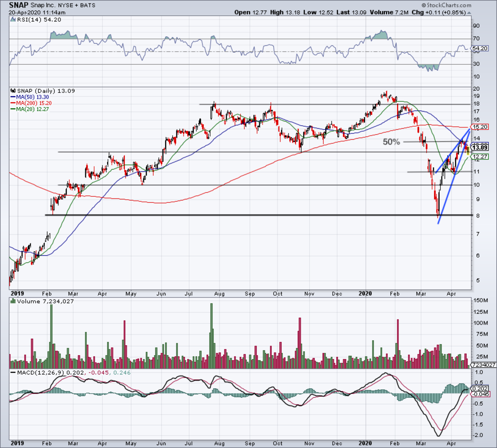Click the 15.20 red price tag
497x448 pixels.
(x=480, y=127)
